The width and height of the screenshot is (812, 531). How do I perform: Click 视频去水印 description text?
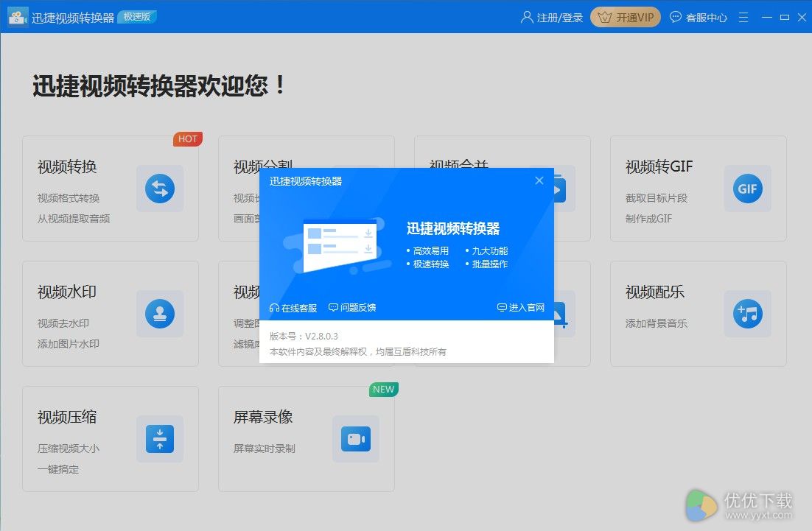coord(63,323)
